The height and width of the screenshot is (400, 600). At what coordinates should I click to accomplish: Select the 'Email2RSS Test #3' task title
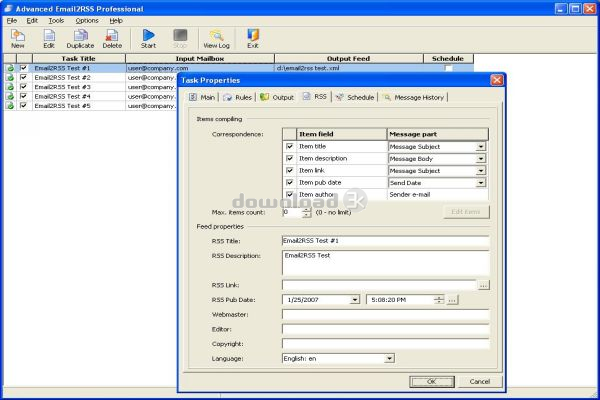62,87
